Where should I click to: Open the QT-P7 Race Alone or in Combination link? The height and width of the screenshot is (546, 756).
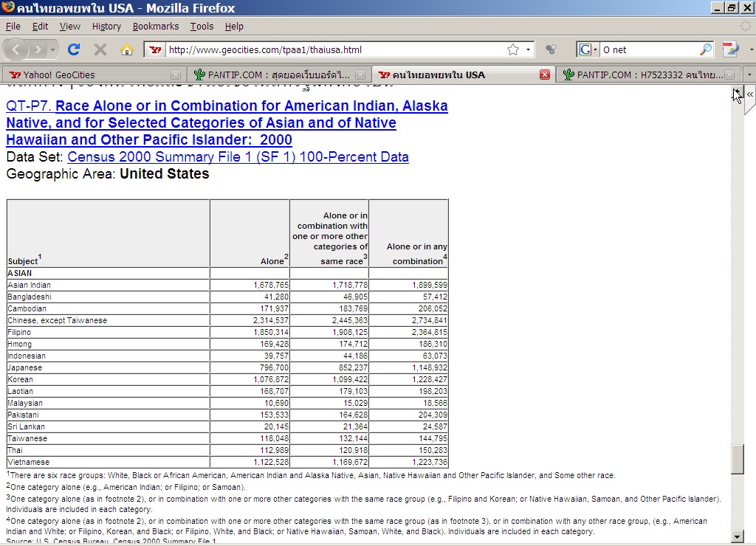[x=227, y=123]
